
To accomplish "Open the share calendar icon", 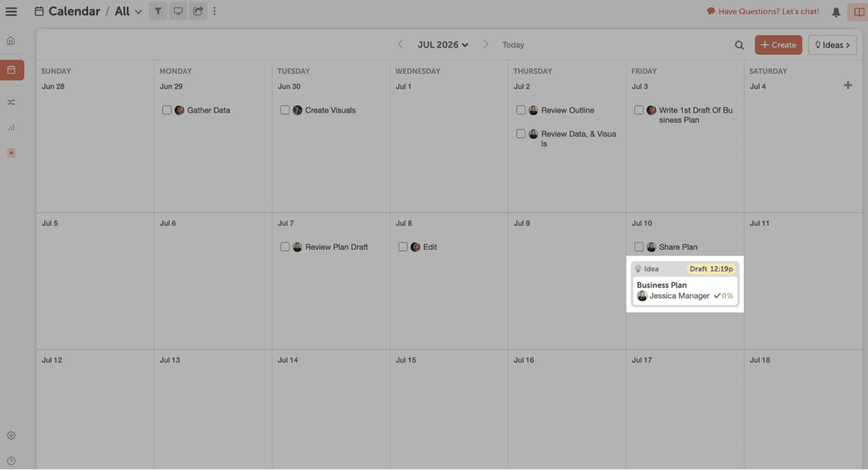I will (198, 12).
